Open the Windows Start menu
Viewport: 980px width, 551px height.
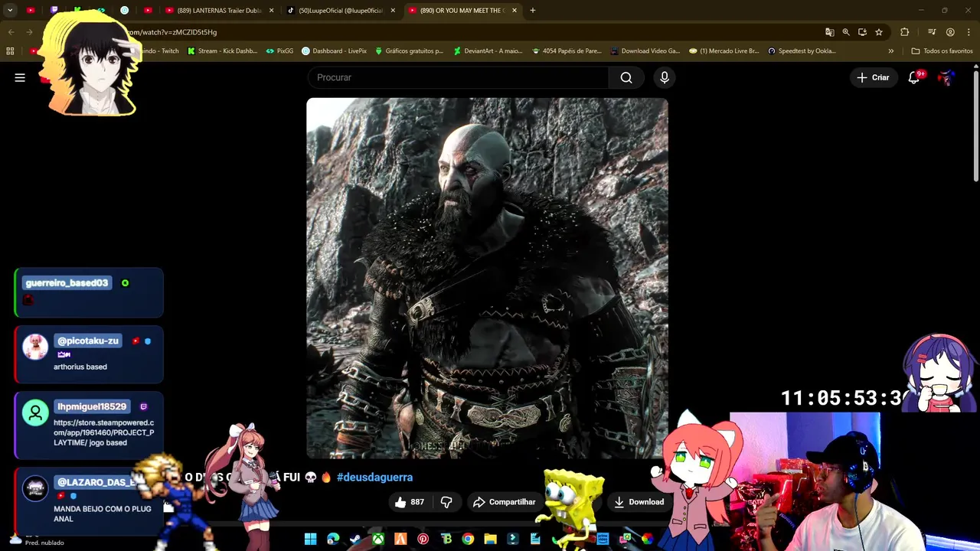(310, 540)
